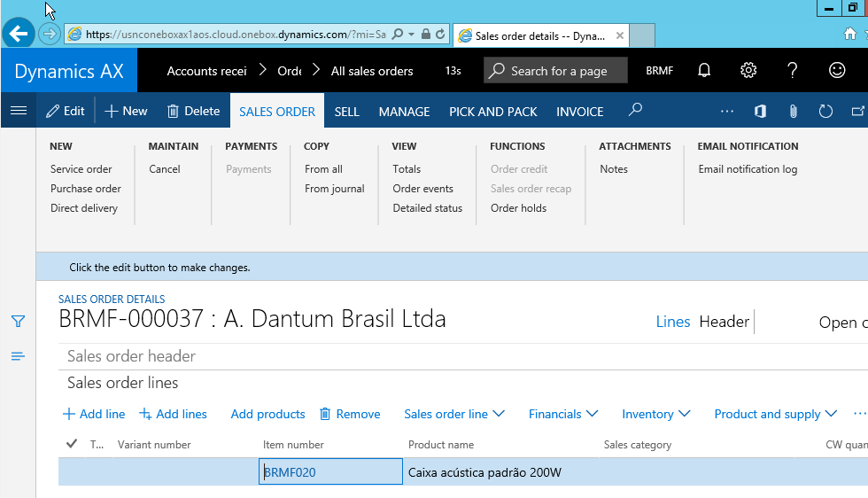Click Add line

tap(94, 414)
